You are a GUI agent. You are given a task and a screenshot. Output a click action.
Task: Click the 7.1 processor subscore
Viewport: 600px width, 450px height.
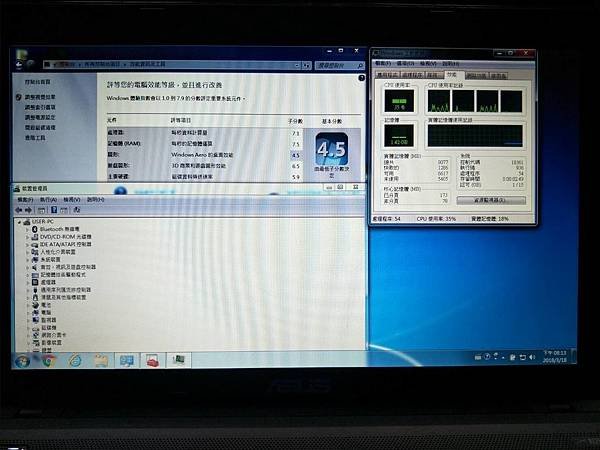coord(295,133)
